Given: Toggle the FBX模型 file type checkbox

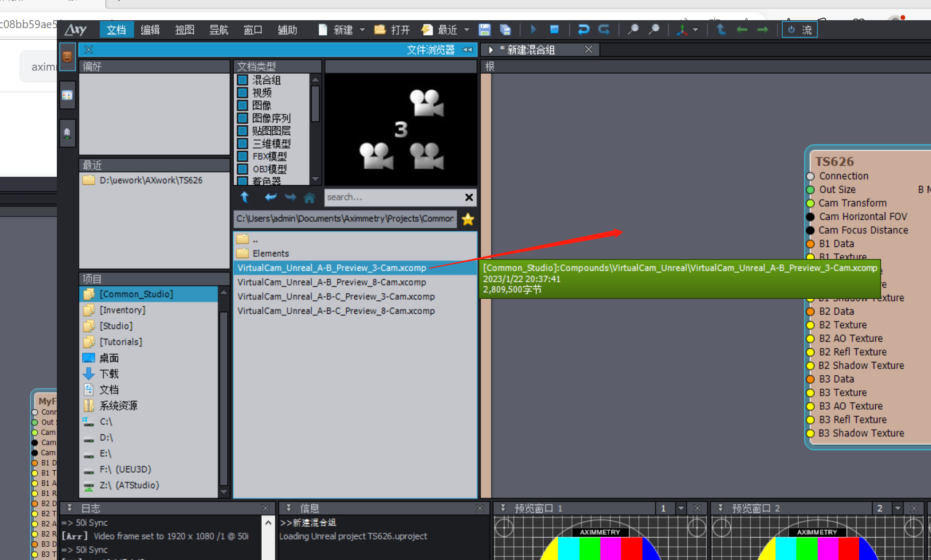Looking at the screenshot, I should [x=243, y=157].
